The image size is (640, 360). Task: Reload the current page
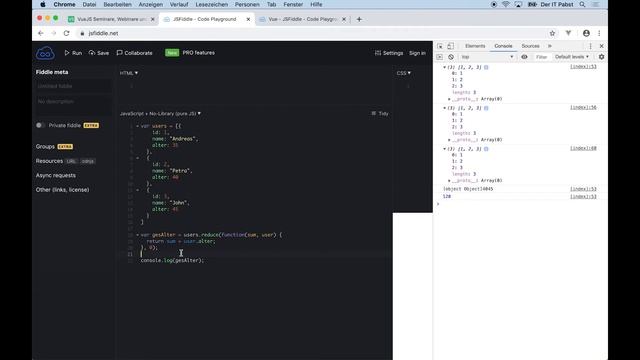67,33
